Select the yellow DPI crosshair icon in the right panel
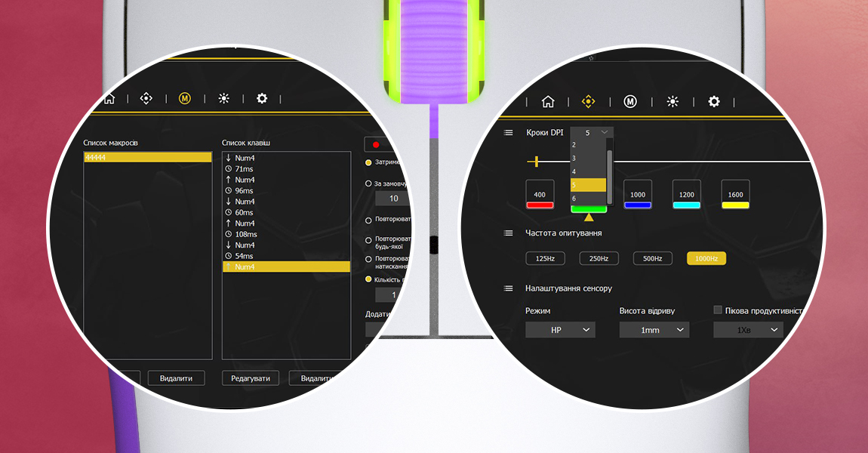Screen dimensions: 868x453 589,102
